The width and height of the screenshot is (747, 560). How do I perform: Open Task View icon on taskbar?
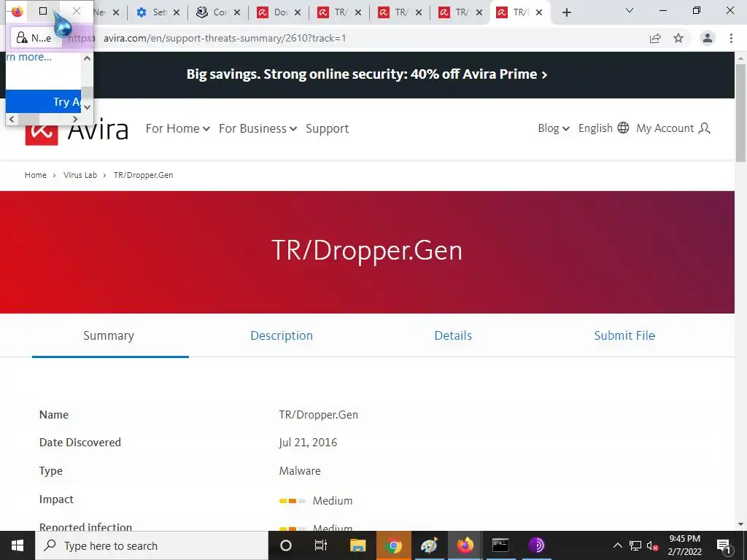coord(321,545)
